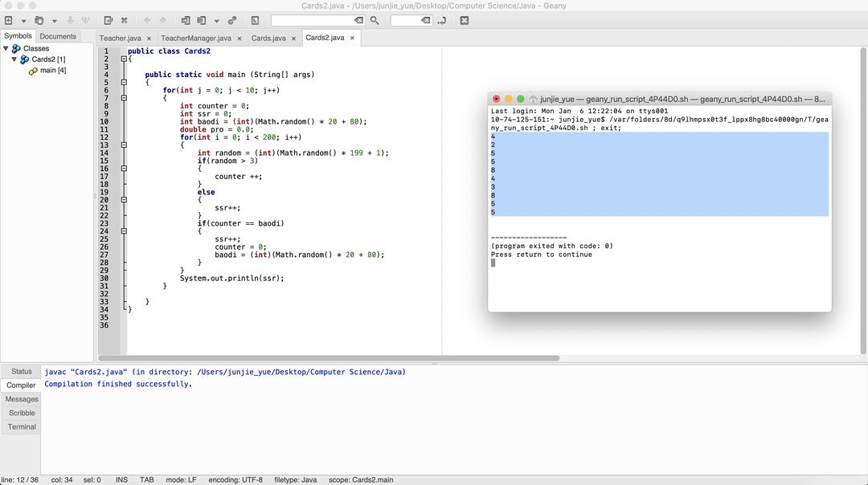
Task: Select the Cards2.java tab
Action: [x=325, y=38]
